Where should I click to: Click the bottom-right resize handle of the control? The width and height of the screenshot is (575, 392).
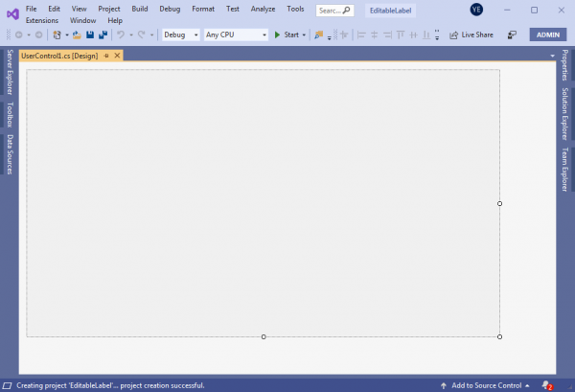(500, 336)
